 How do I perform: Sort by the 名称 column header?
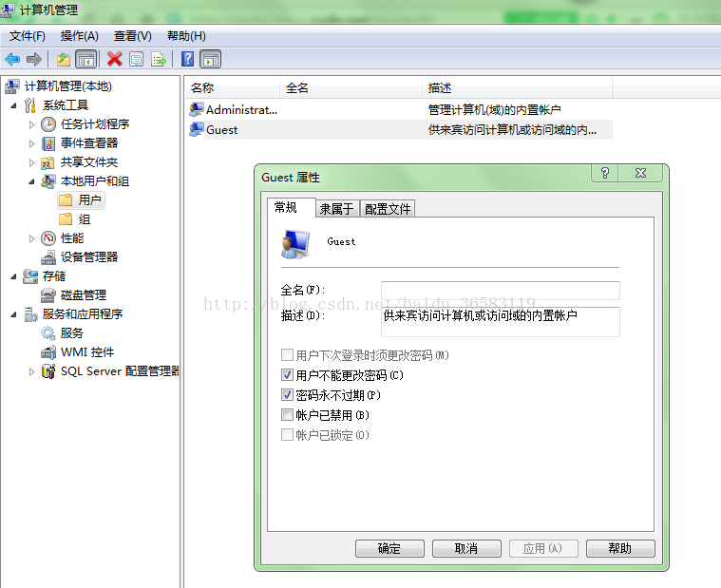[x=233, y=87]
